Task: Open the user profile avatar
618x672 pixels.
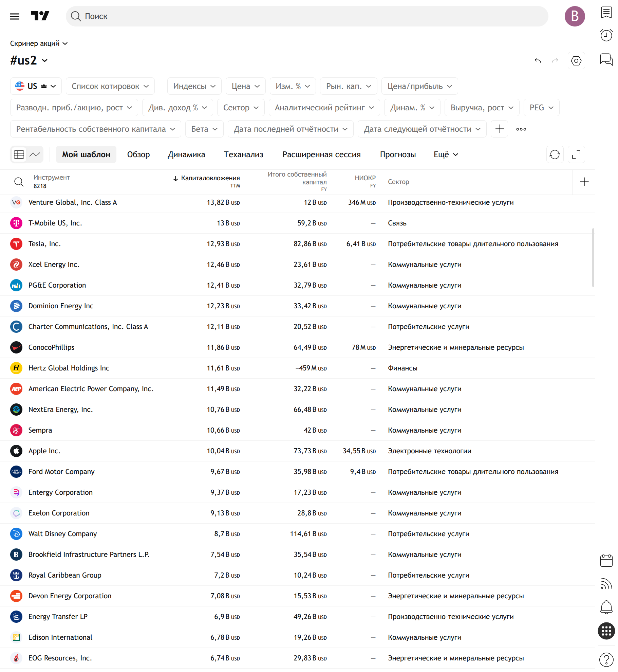Action: coord(574,16)
